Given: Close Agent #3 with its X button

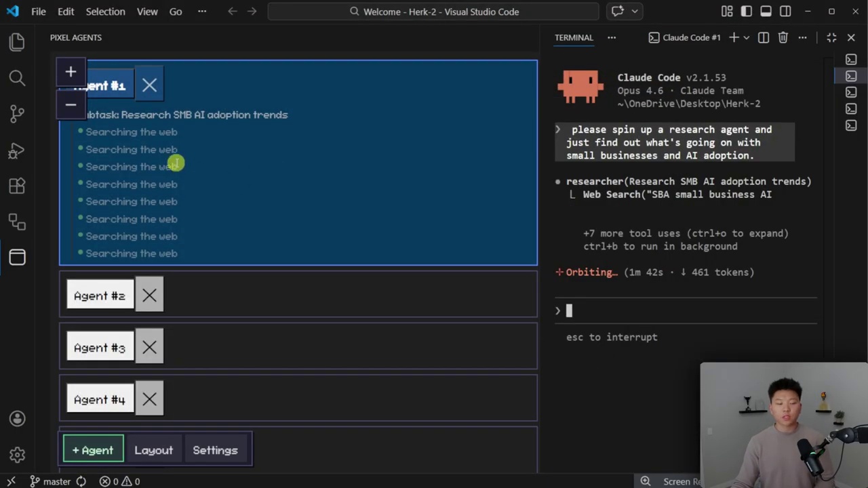Looking at the screenshot, I should 149,348.
